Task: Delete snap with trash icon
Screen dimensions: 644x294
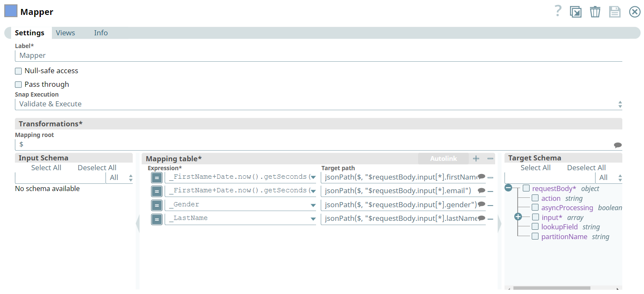Action: tap(595, 11)
